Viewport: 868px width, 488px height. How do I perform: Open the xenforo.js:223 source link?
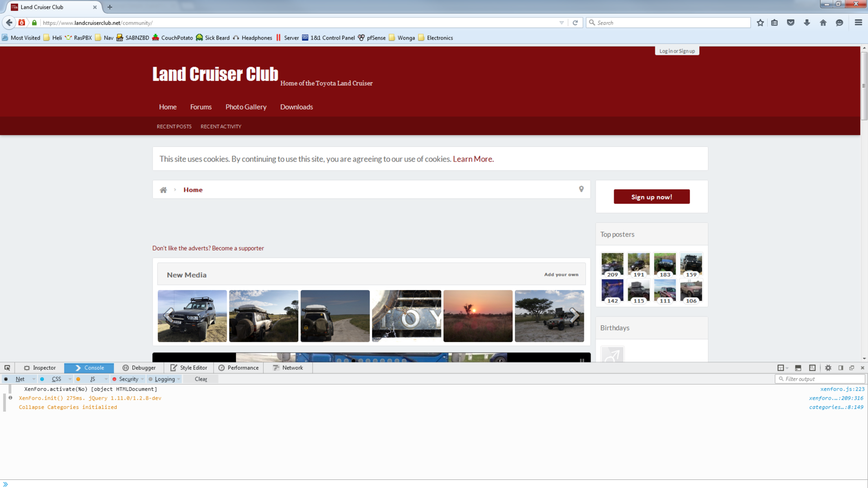[x=842, y=389]
